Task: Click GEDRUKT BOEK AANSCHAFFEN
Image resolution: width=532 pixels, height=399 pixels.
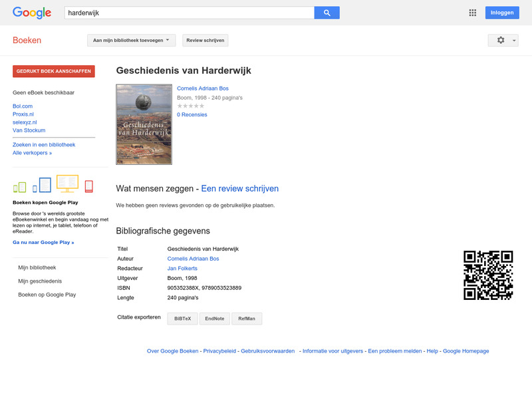Action: 54,71
